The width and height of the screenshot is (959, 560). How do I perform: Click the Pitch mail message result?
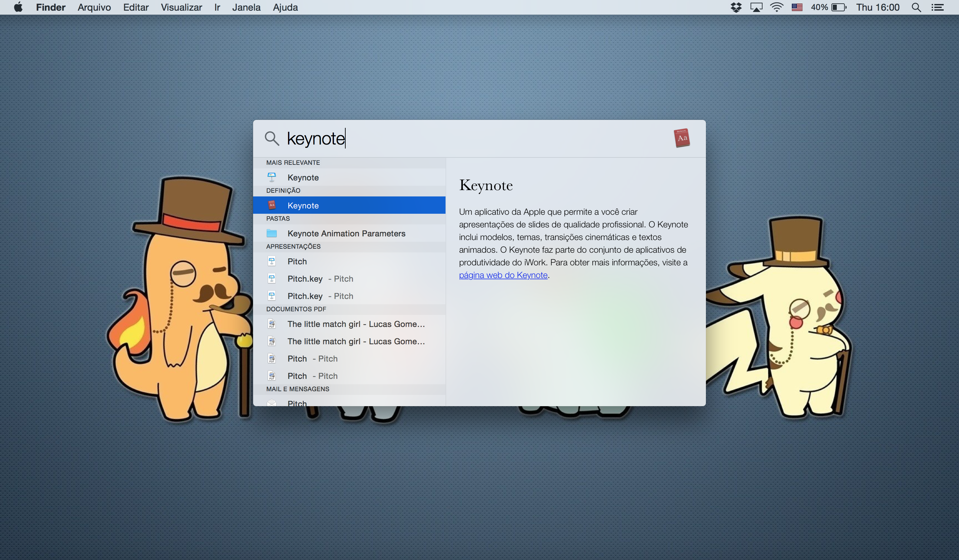[x=349, y=401]
